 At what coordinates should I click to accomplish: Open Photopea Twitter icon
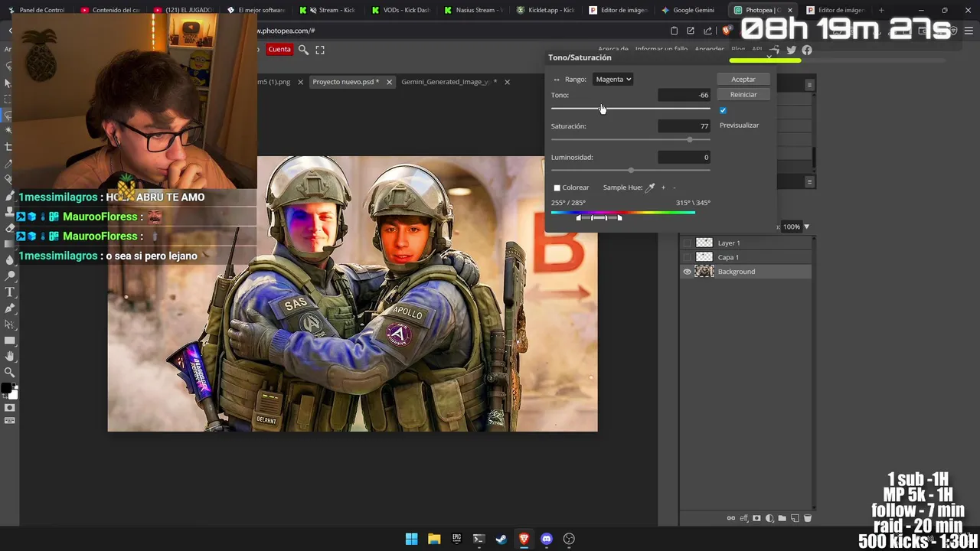pos(791,51)
